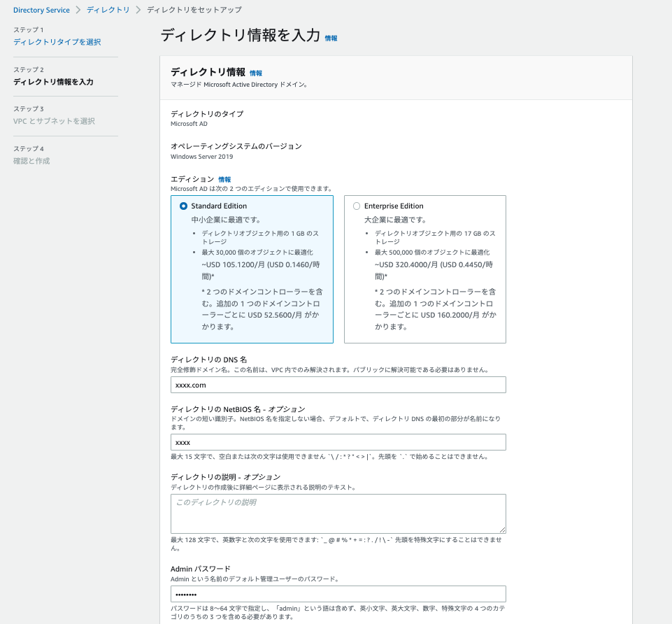Focus the NetBIOS 名 input field

338,442
